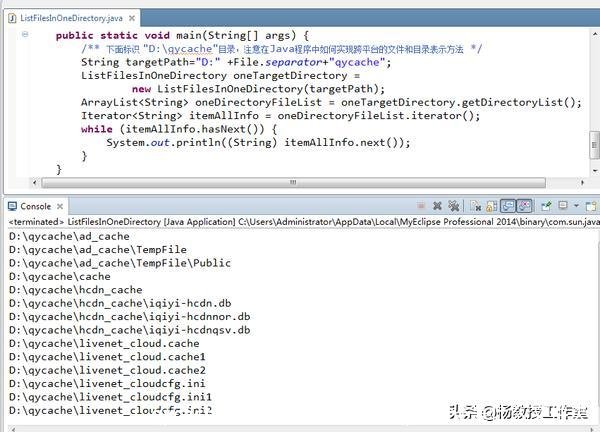Open the Display Selected Console dropdown
Image resolution: width=600 pixels, height=432 pixels.
pos(563,206)
